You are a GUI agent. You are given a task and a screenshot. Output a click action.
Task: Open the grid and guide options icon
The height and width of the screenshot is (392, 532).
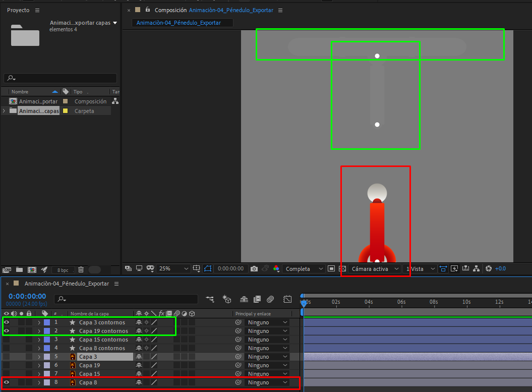coord(197,268)
